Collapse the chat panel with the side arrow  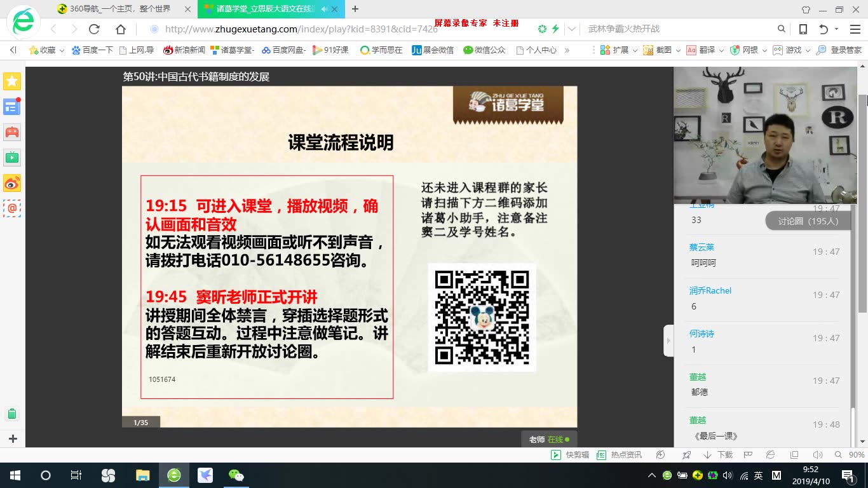click(668, 341)
